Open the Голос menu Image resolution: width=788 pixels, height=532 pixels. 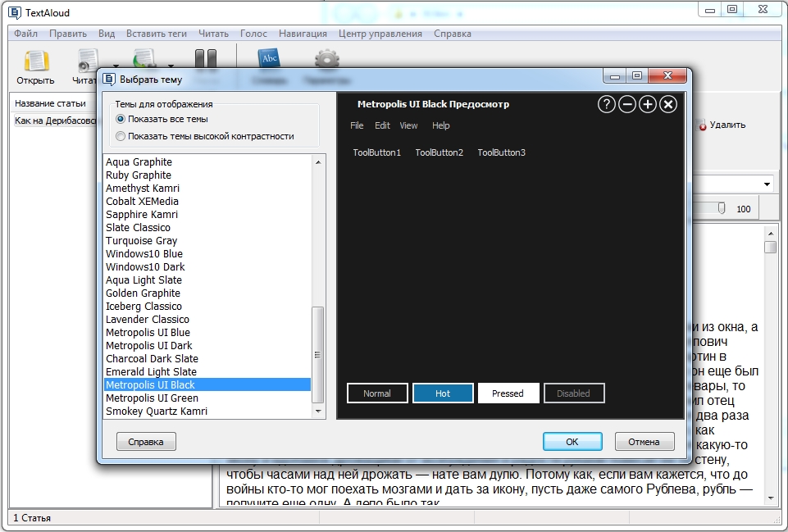tap(253, 34)
